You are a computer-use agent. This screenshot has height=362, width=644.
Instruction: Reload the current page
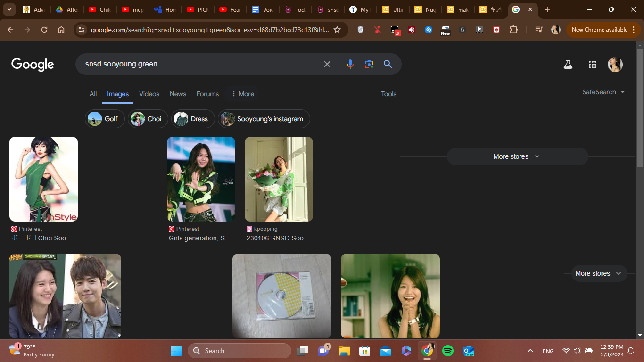(44, 30)
